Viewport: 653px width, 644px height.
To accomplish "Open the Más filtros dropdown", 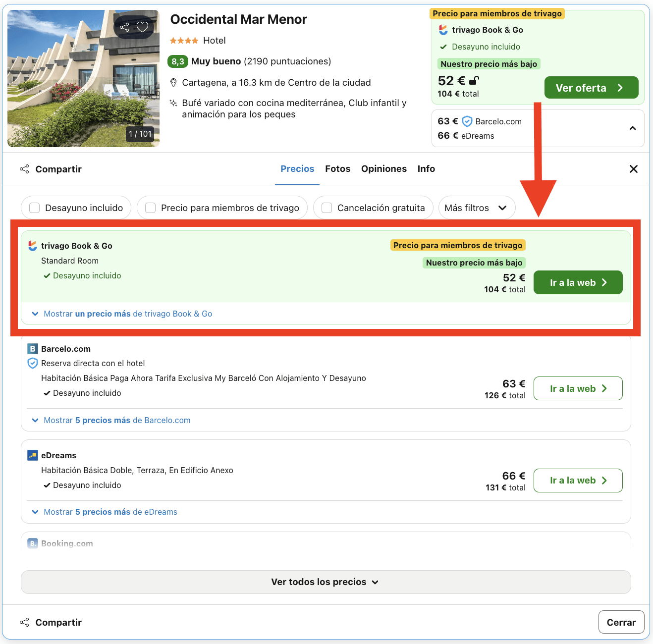I will tap(477, 208).
